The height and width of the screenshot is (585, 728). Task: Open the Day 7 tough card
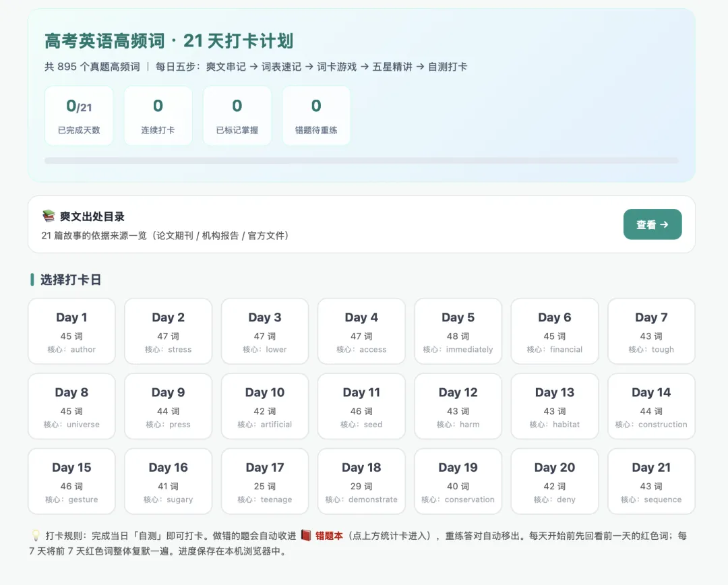[651, 331]
